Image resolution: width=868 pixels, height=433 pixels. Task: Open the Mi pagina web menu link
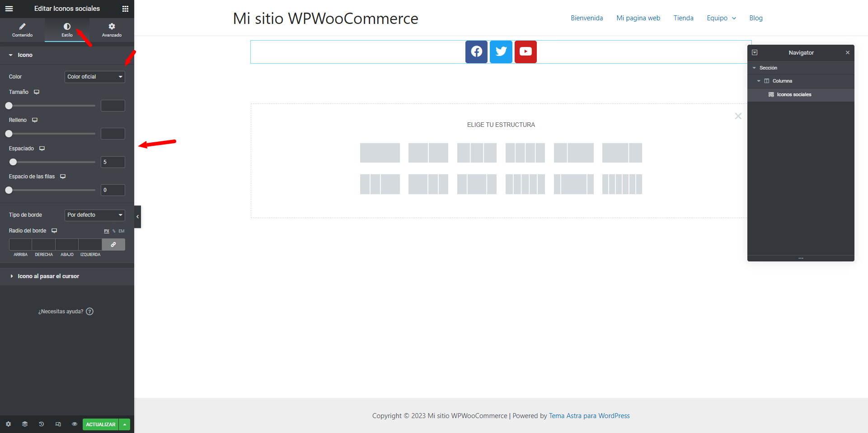(638, 18)
